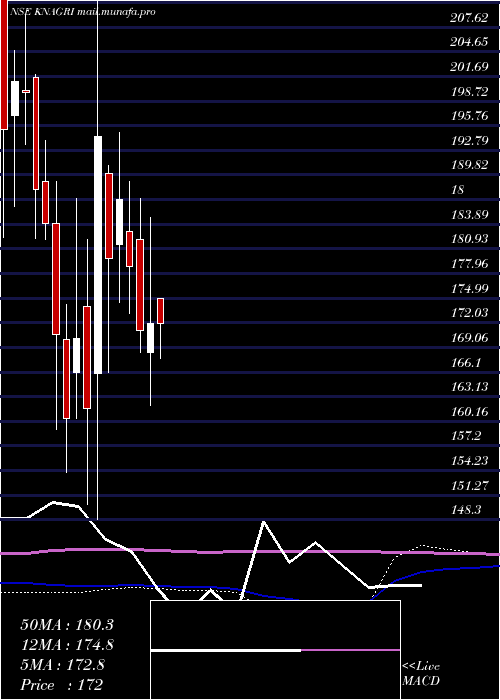The height and width of the screenshot is (700, 500).
Task: Select the 180.93 axis label
Action: (x=470, y=239)
